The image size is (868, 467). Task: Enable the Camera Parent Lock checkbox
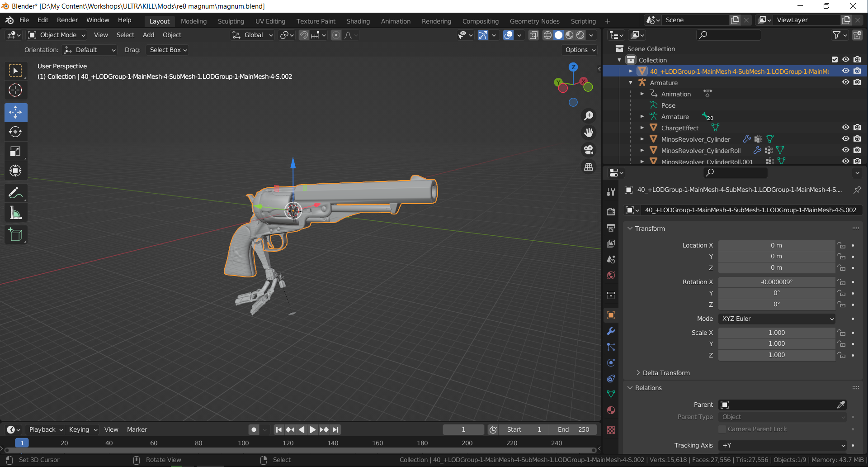(x=722, y=429)
